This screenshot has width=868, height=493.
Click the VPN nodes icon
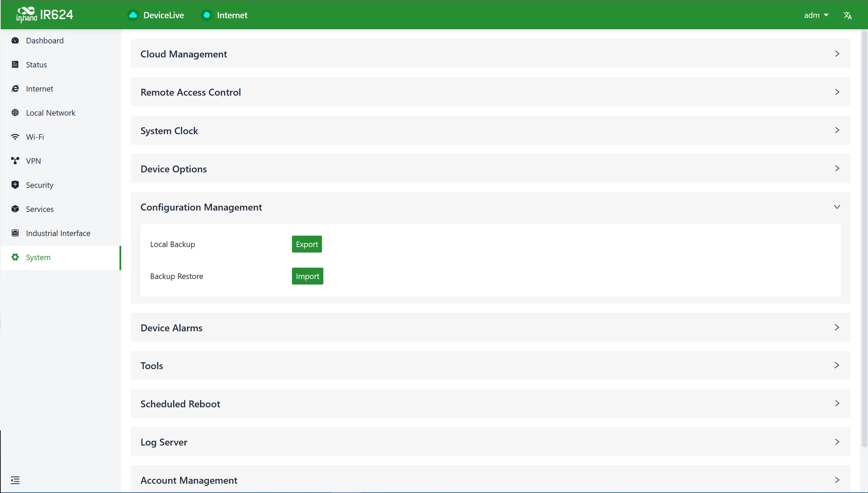coord(15,161)
